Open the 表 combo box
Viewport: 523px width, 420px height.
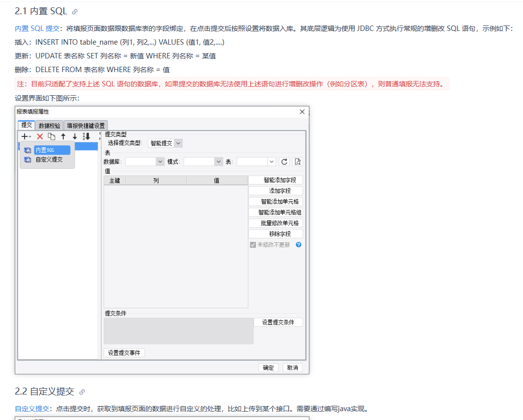(x=256, y=161)
